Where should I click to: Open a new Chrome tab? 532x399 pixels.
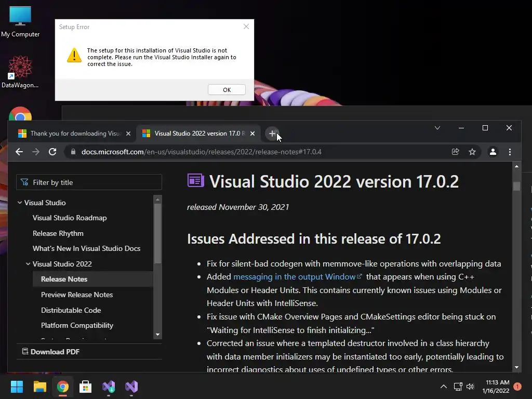pos(272,134)
